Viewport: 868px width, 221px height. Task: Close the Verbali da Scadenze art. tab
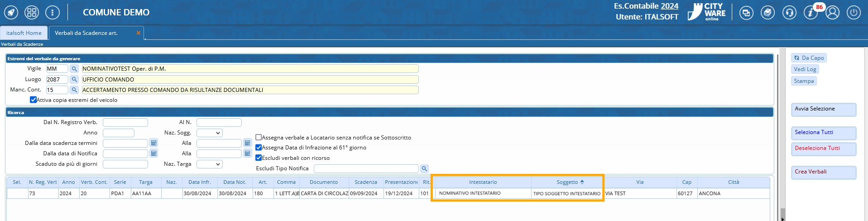coord(138,33)
